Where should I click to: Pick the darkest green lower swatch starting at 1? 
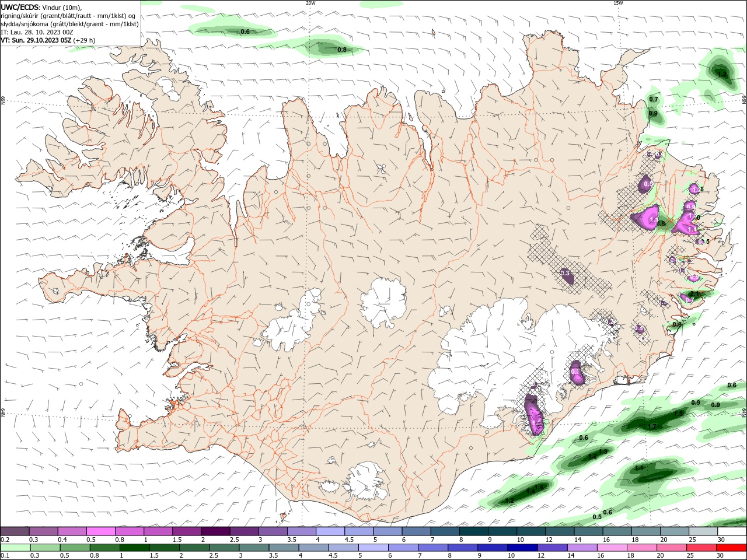(x=134, y=548)
